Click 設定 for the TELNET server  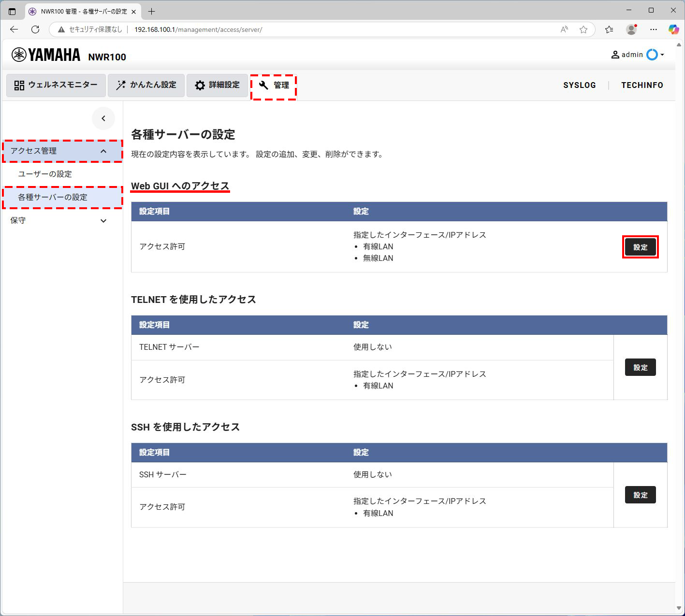pyautogui.click(x=640, y=367)
